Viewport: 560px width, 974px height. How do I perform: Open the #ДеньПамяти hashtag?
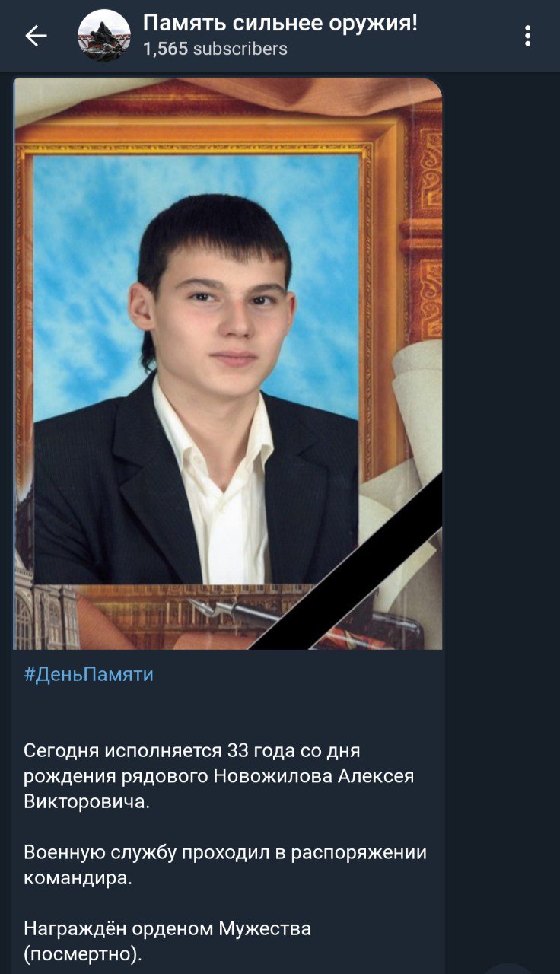(89, 674)
